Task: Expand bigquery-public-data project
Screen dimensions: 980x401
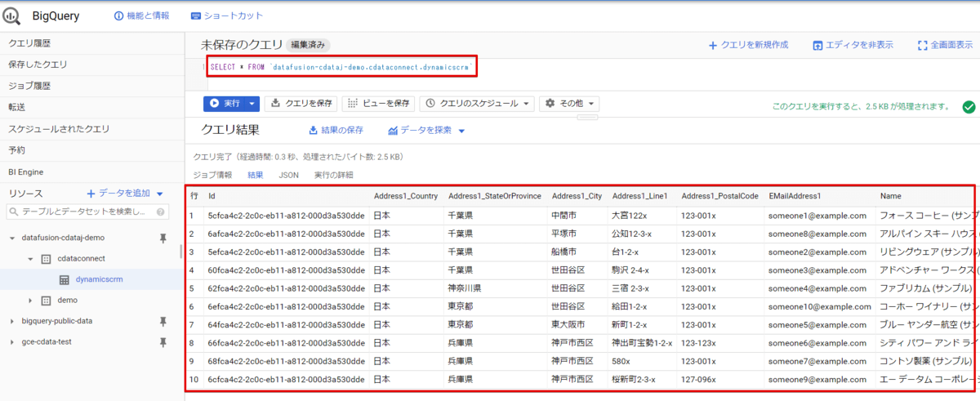Action: [12, 321]
